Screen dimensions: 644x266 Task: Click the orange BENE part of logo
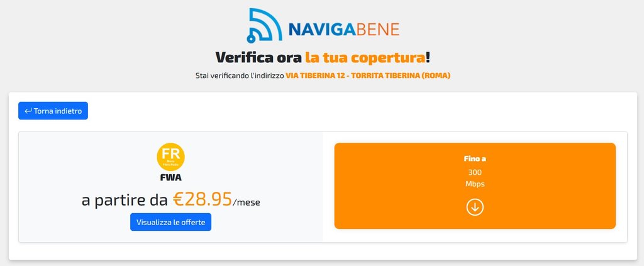click(377, 30)
